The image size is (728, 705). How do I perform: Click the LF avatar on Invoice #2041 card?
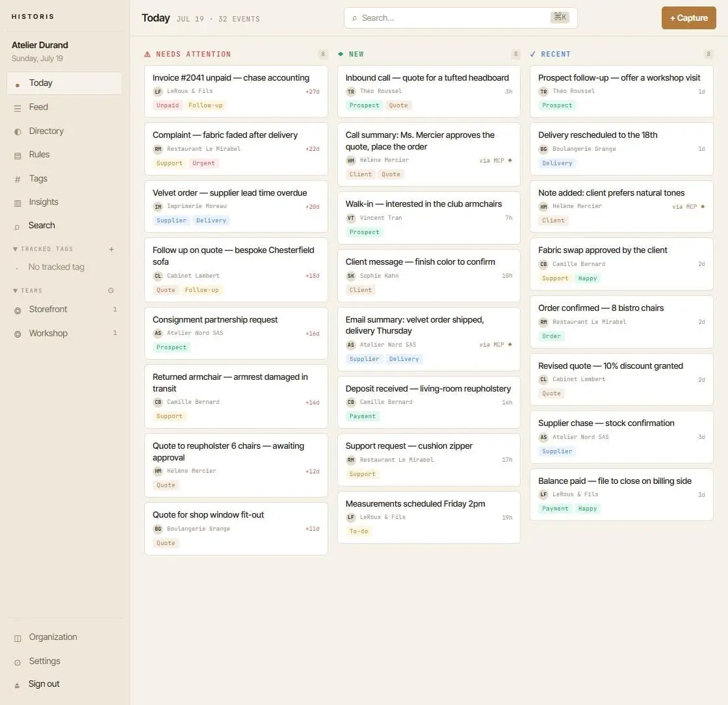(158, 92)
